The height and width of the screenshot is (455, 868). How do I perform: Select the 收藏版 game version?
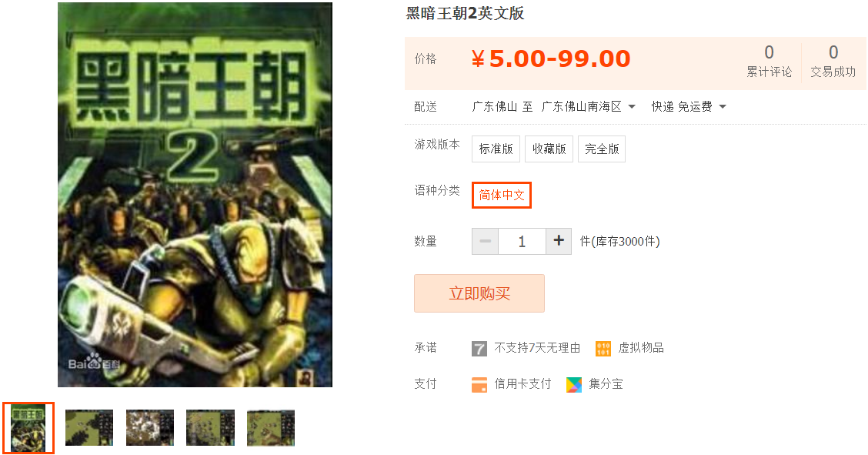click(x=549, y=149)
